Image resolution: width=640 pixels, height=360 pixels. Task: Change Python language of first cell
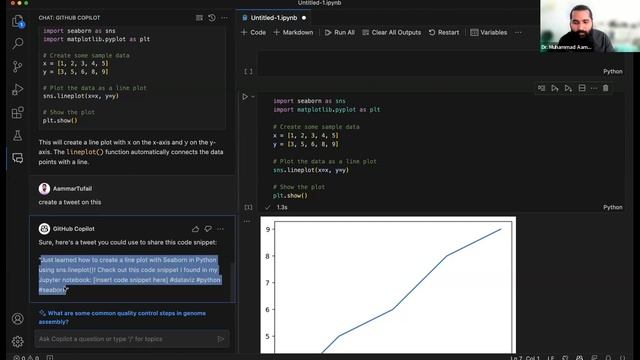pyautogui.click(x=613, y=71)
